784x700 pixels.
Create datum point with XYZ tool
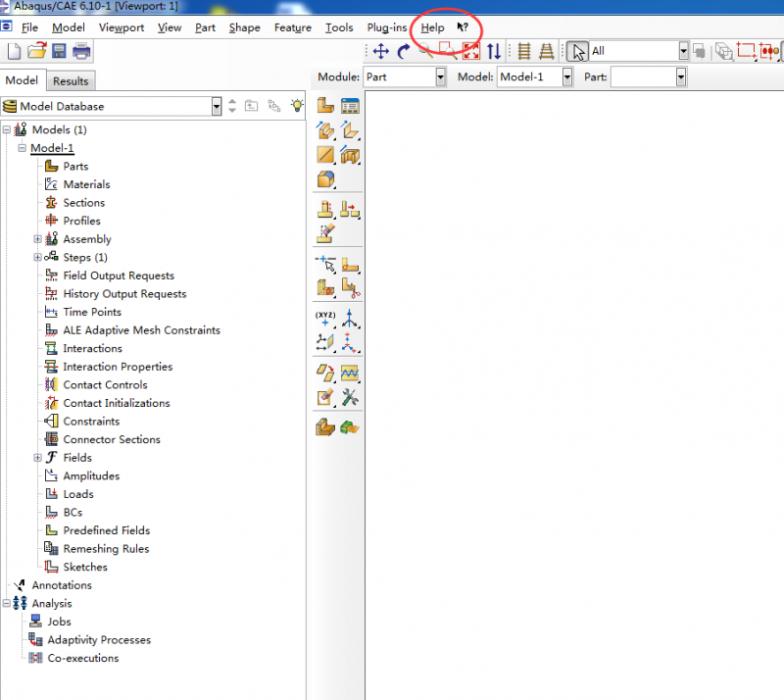pos(325,319)
